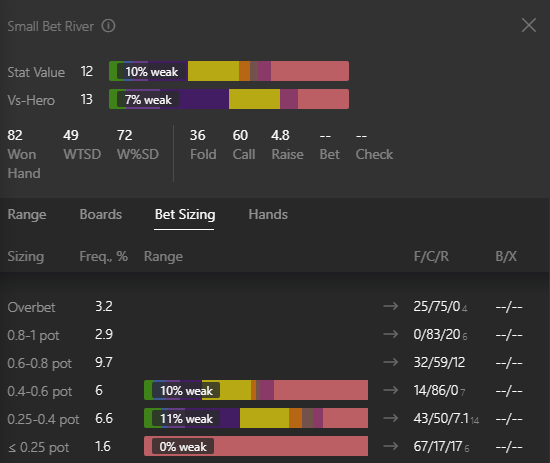Click the F/C/R column header
Viewport: 550px width, 463px height.
(x=431, y=256)
